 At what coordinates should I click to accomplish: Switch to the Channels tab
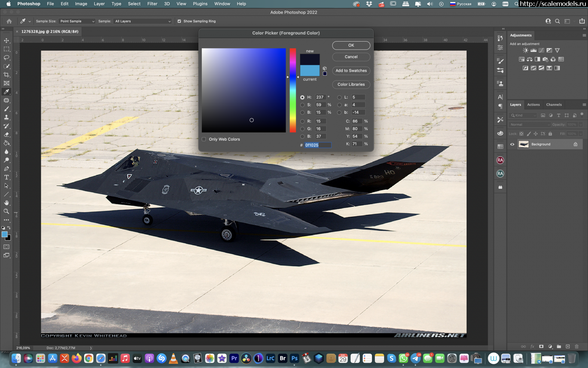[x=554, y=105]
